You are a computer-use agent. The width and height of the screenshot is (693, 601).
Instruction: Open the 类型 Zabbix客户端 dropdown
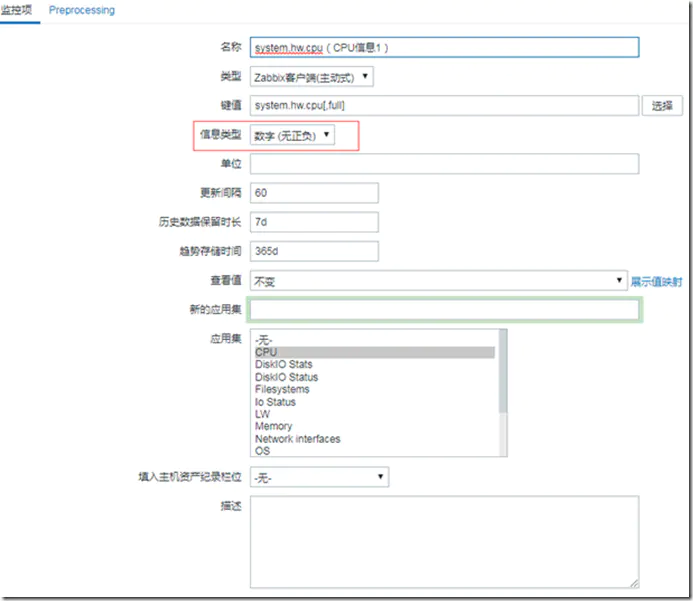(x=312, y=77)
